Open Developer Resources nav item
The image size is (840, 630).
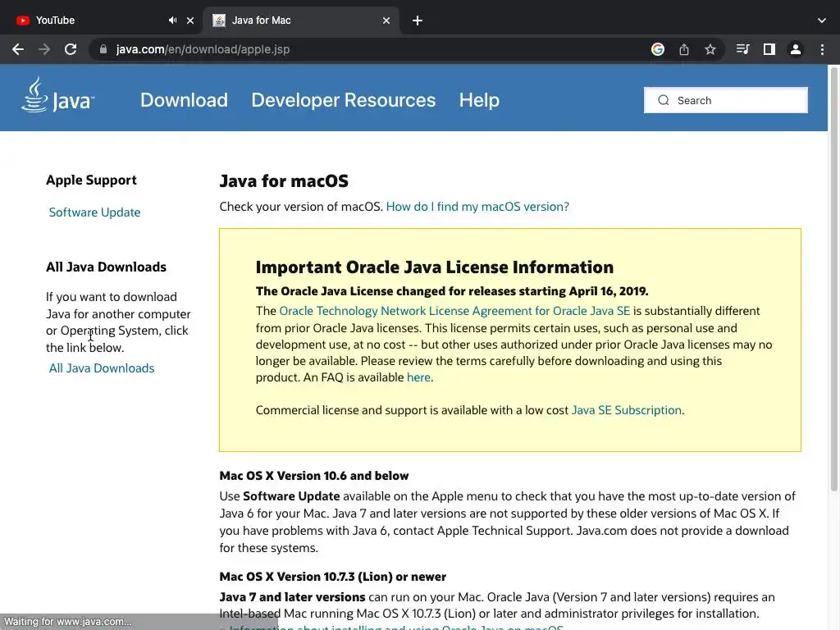pyautogui.click(x=344, y=100)
